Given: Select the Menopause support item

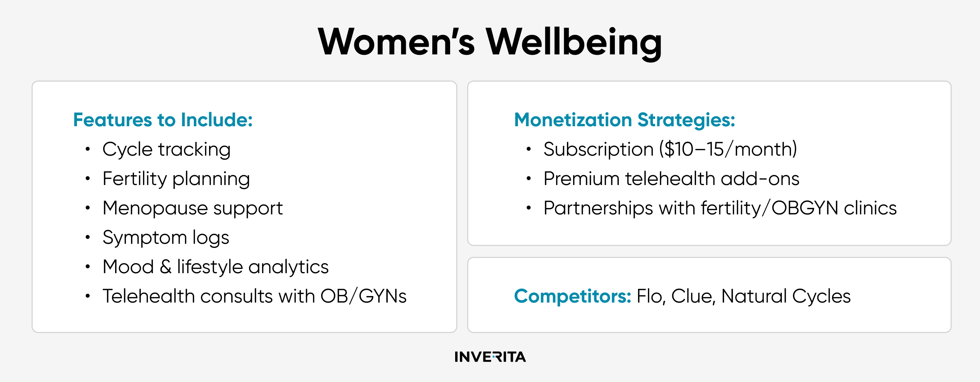Looking at the screenshot, I should (192, 208).
